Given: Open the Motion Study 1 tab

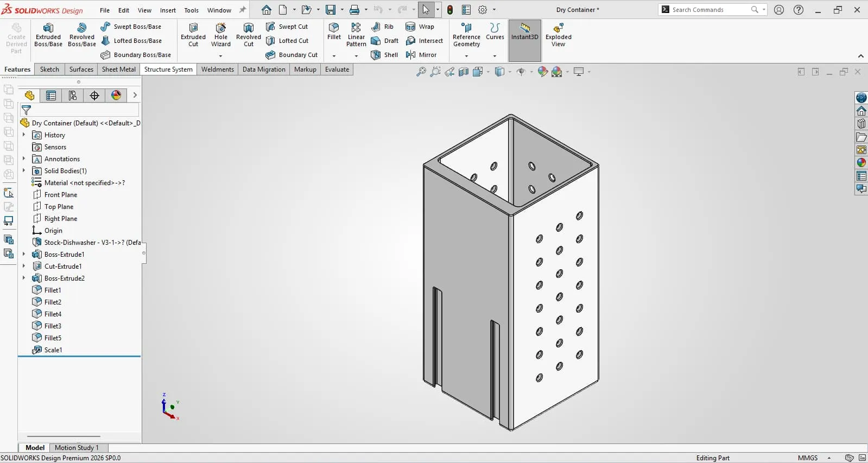Looking at the screenshot, I should tap(77, 448).
